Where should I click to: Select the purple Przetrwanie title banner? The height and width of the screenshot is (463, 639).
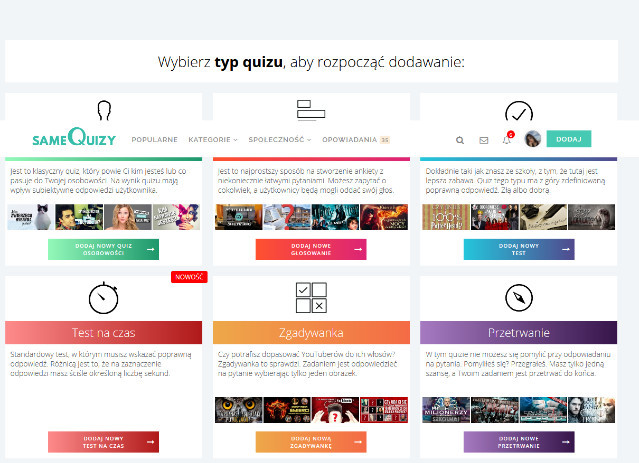[x=519, y=333]
